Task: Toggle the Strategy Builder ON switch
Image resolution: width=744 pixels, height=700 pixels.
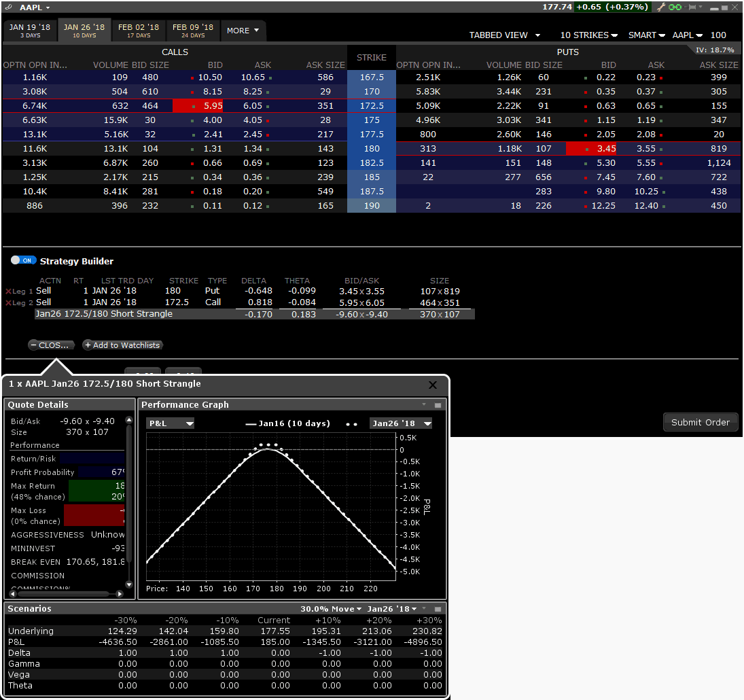Action: (21, 260)
